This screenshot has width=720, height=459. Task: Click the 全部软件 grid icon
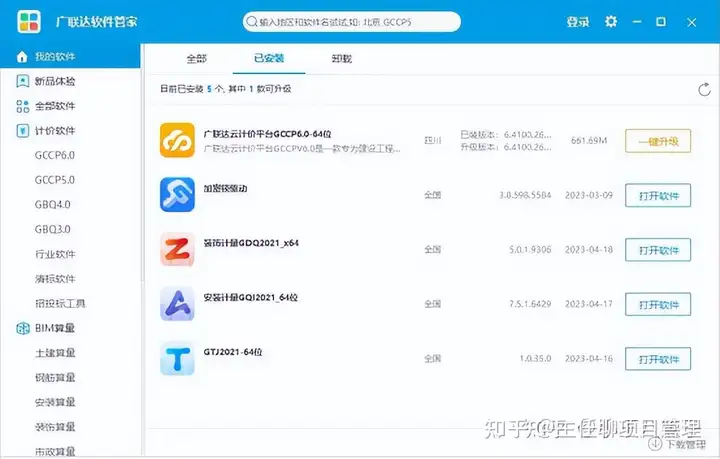[x=22, y=106]
